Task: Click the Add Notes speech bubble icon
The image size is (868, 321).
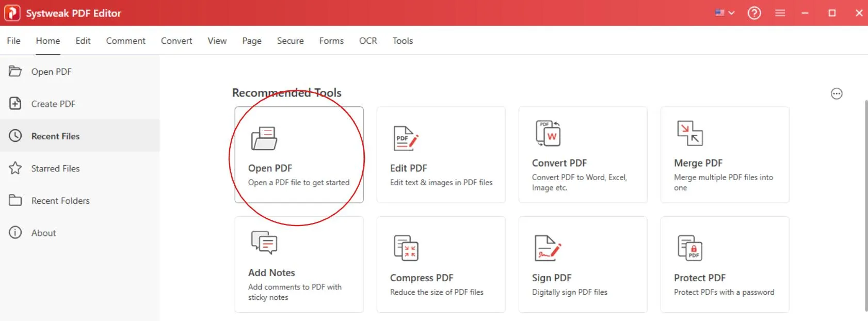Action: pyautogui.click(x=264, y=243)
